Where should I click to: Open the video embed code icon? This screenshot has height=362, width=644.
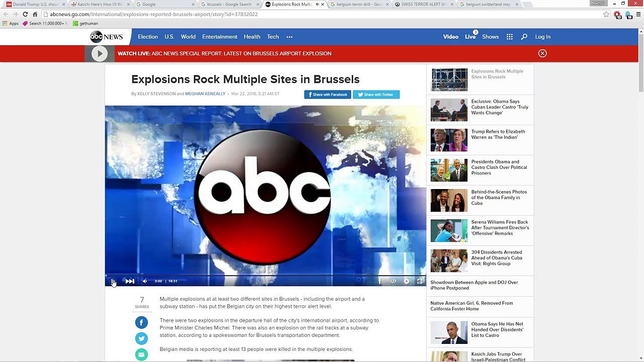(393, 282)
